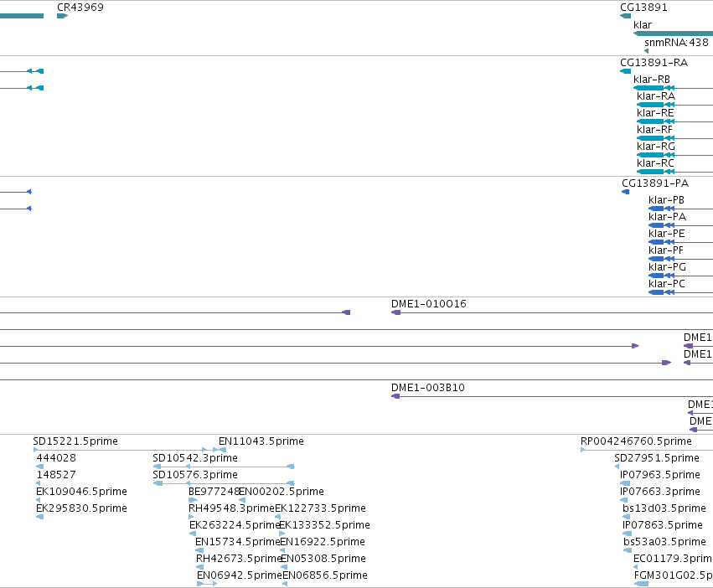This screenshot has width=713, height=588.
Task: Select the snmRNA:438 feature label
Action: 676,42
